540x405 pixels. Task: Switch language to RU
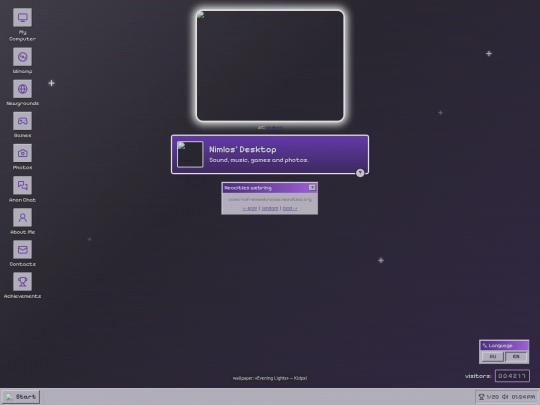coord(492,356)
